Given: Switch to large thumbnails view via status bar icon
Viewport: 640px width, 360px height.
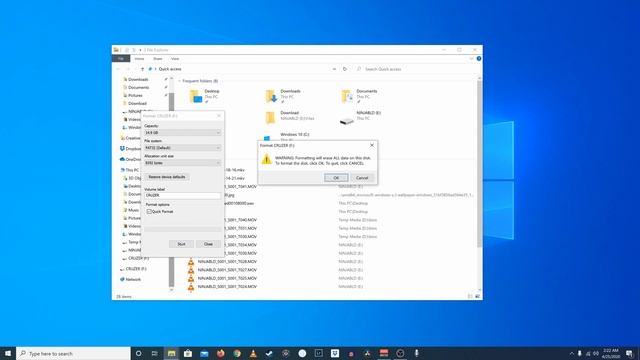Looking at the screenshot, I should 478,296.
